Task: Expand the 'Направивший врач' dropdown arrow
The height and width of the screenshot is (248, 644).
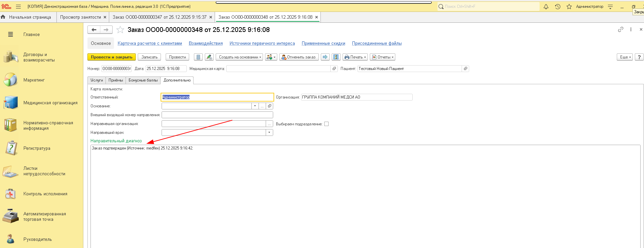Action: (269, 132)
